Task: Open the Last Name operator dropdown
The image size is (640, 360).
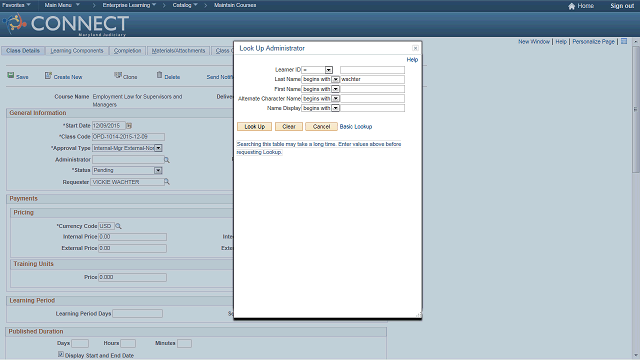Action: 336,79
